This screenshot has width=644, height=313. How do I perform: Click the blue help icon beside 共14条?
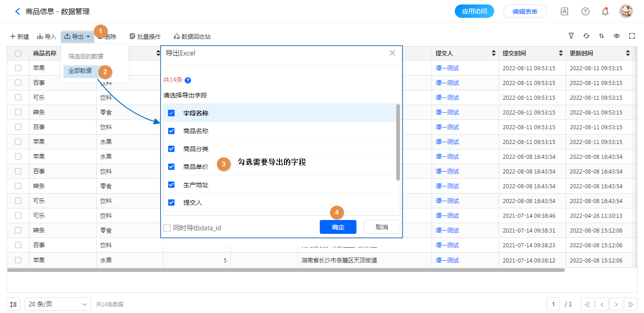[188, 80]
